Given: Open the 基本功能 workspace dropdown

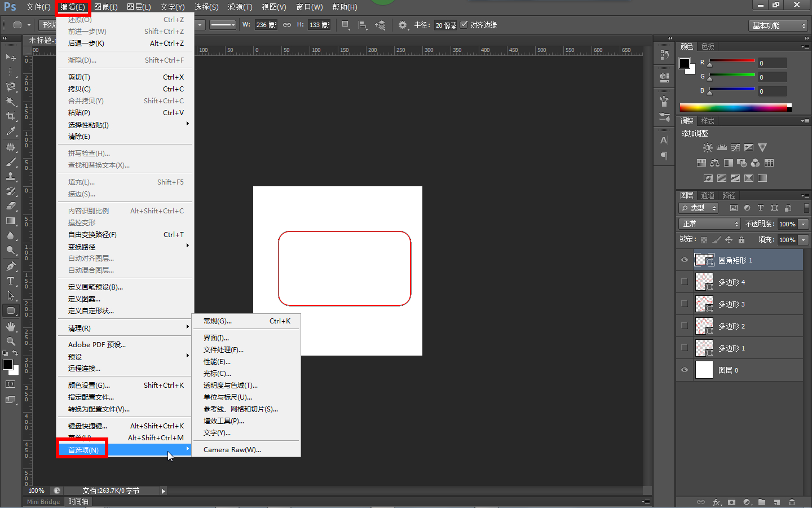Looking at the screenshot, I should click(x=779, y=25).
